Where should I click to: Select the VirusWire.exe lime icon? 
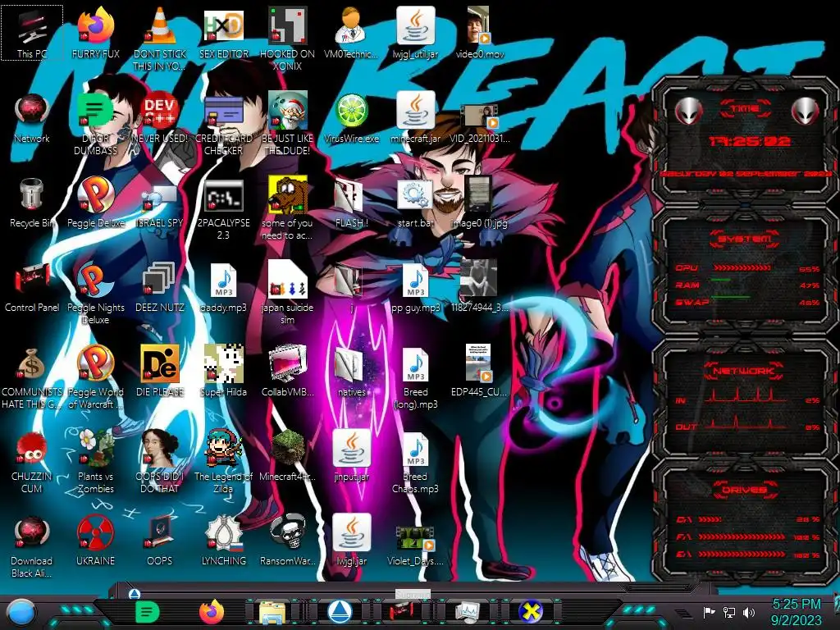pyautogui.click(x=351, y=118)
